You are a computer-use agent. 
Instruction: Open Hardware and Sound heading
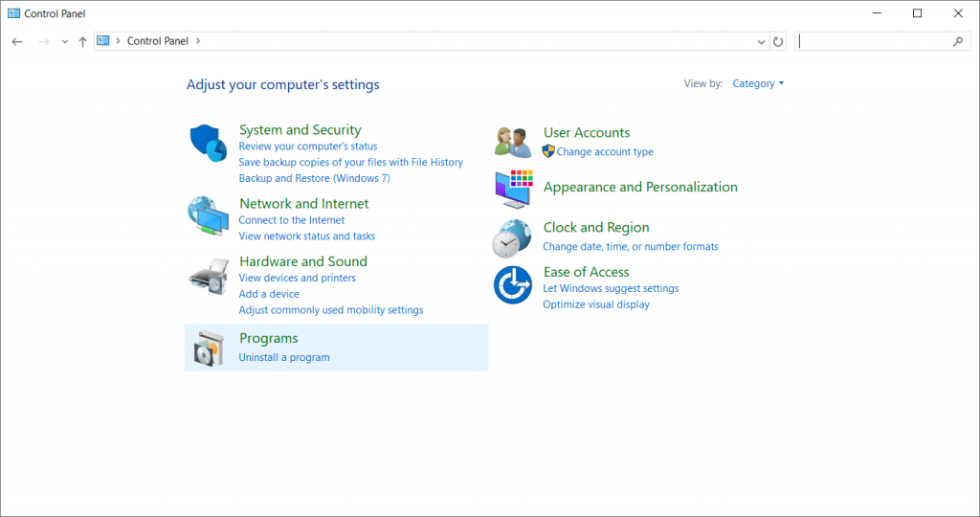click(303, 261)
